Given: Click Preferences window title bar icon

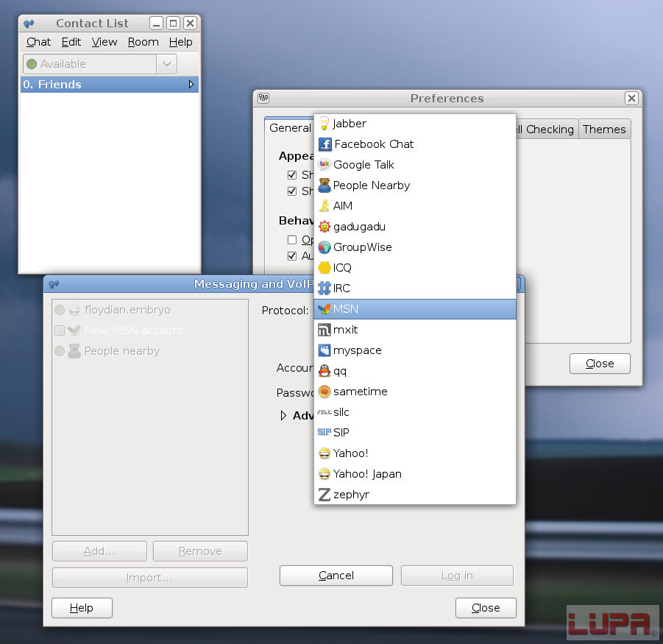Looking at the screenshot, I should (x=263, y=98).
